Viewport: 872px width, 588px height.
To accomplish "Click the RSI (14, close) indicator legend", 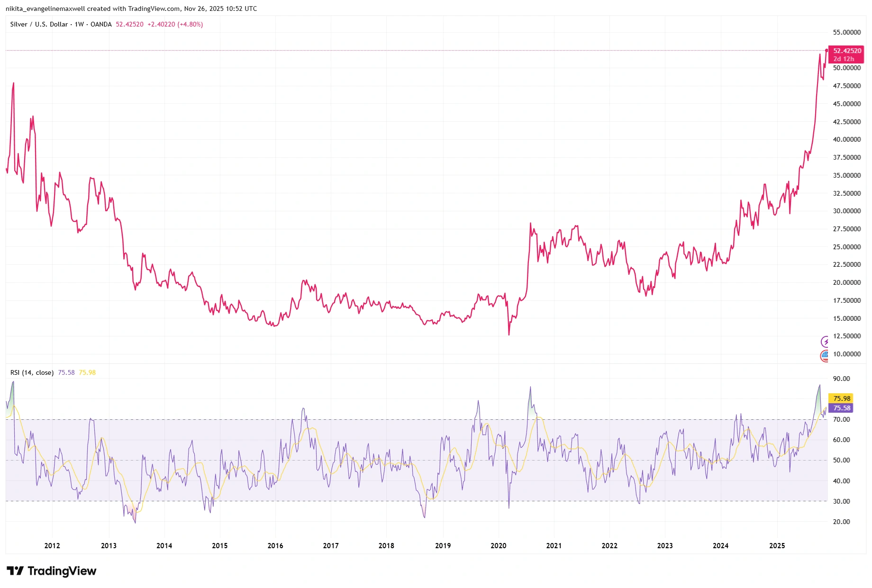I will coord(32,372).
